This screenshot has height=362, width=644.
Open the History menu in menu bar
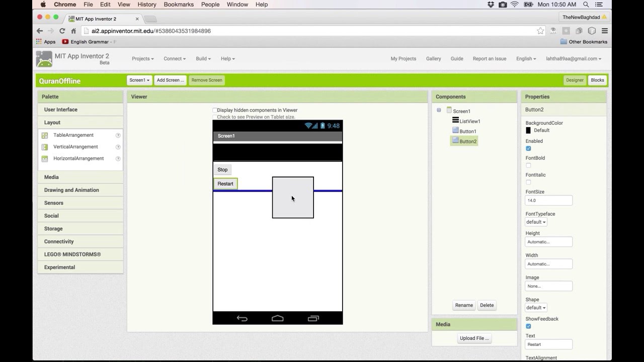tap(147, 5)
